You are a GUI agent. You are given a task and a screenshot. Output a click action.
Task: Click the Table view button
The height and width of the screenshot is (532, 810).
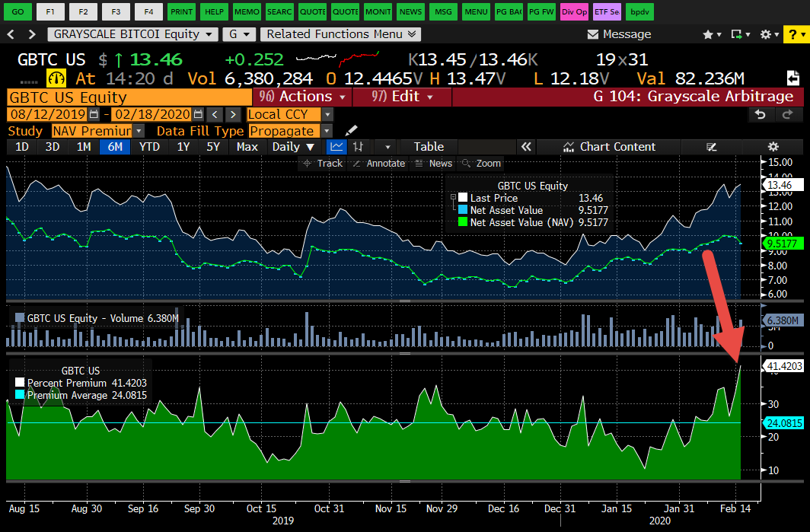click(x=429, y=147)
